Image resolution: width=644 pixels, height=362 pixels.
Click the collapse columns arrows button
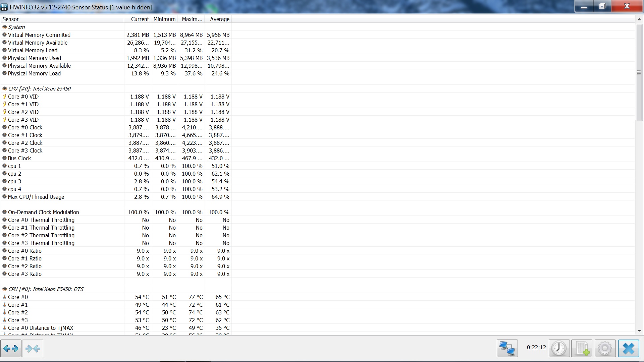pos(33,349)
